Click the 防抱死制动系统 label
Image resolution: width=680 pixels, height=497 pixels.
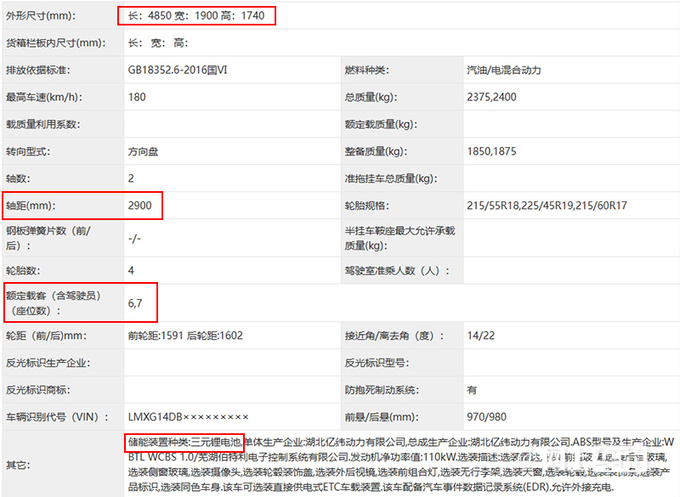tap(382, 390)
